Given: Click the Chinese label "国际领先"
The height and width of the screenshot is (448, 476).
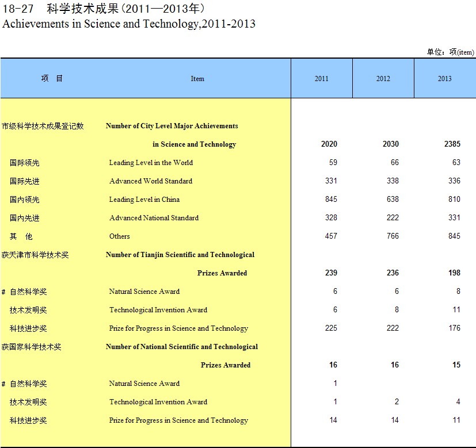Looking at the screenshot, I should click(25, 163).
